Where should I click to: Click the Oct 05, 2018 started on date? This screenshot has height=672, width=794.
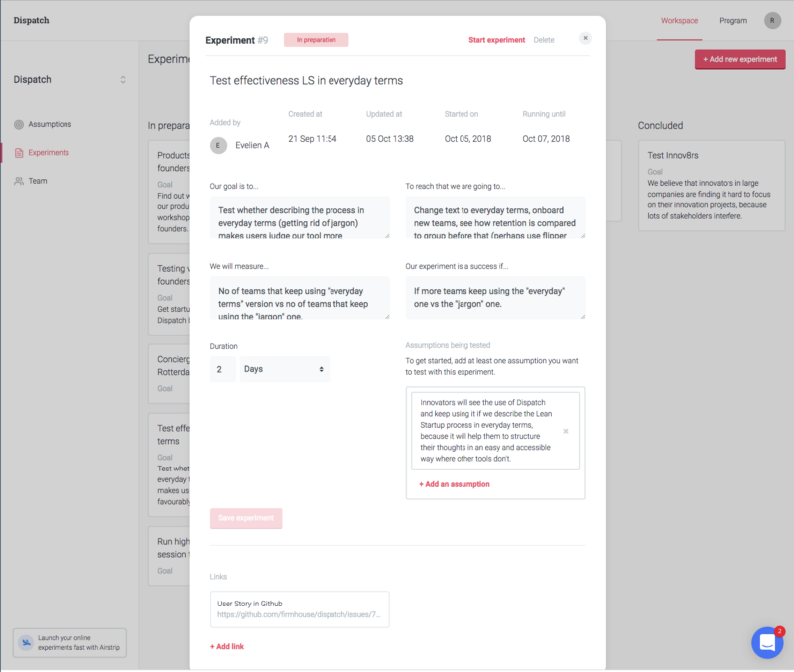467,139
